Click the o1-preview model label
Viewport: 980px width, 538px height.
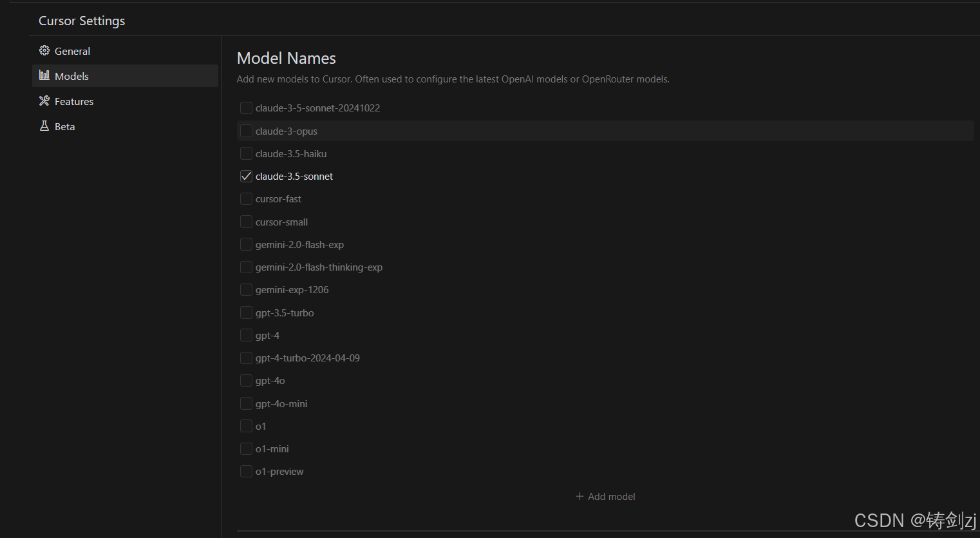pos(279,471)
